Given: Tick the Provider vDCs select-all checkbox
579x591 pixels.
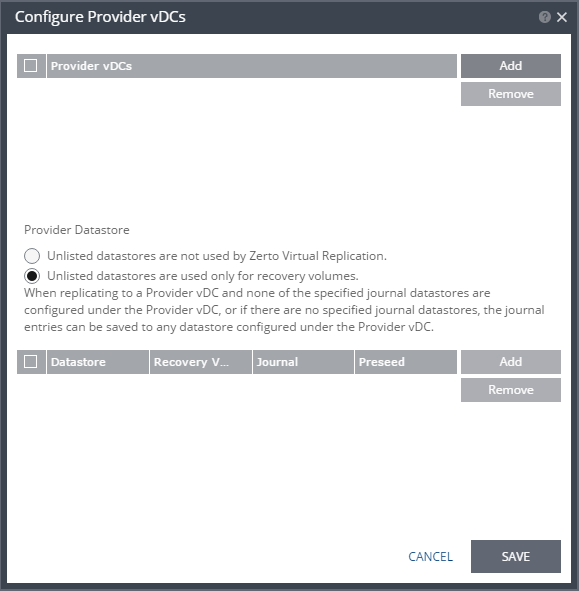Looking at the screenshot, I should pyautogui.click(x=31, y=66).
